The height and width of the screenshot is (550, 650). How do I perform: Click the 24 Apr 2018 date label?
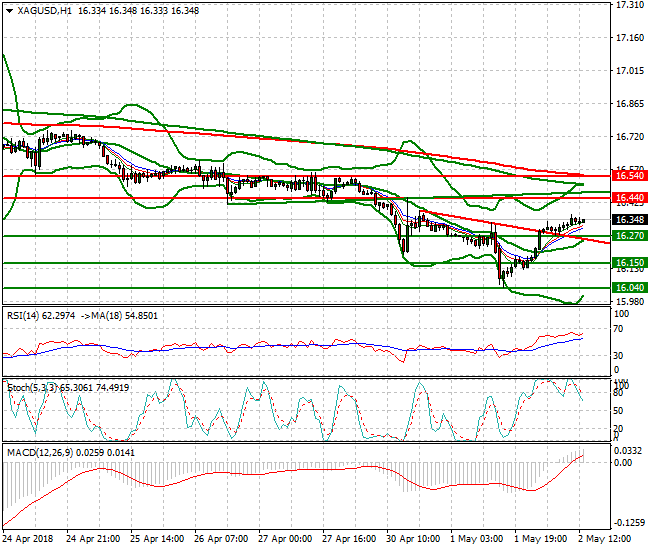click(28, 537)
